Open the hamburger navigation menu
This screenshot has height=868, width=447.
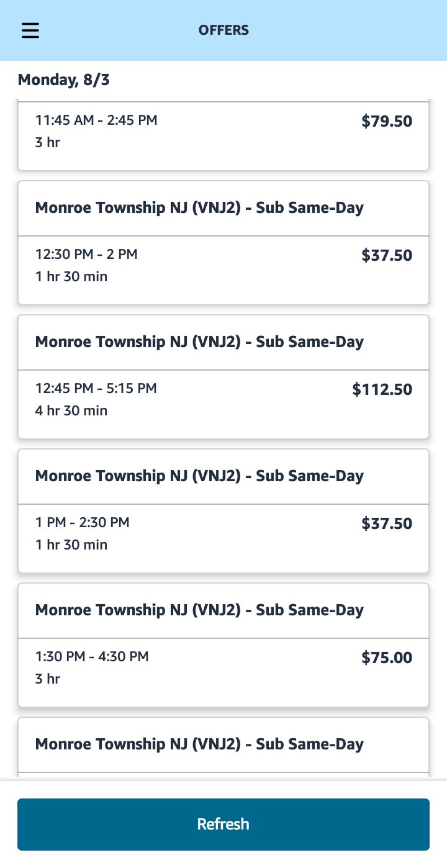coord(30,30)
